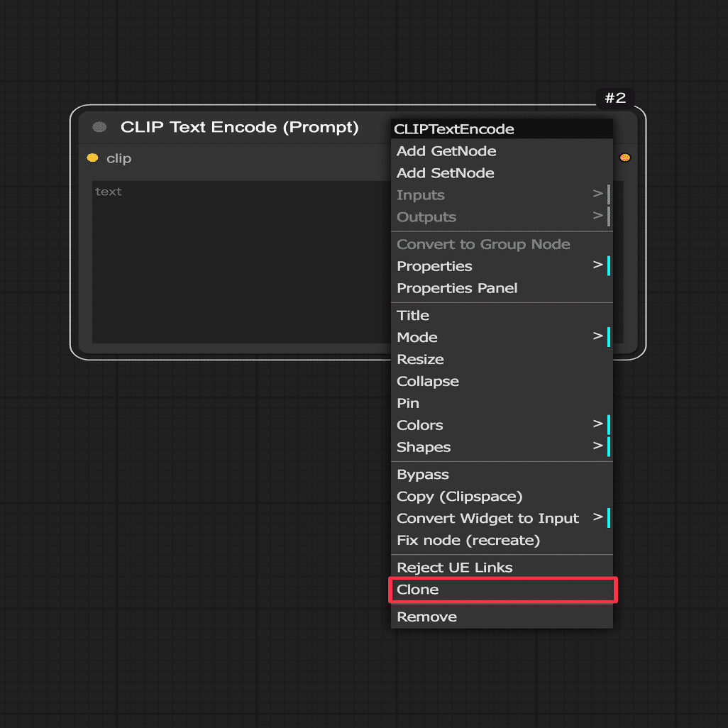Choose Fix node (recreate)
Image resolution: width=728 pixels, height=728 pixels.
502,541
